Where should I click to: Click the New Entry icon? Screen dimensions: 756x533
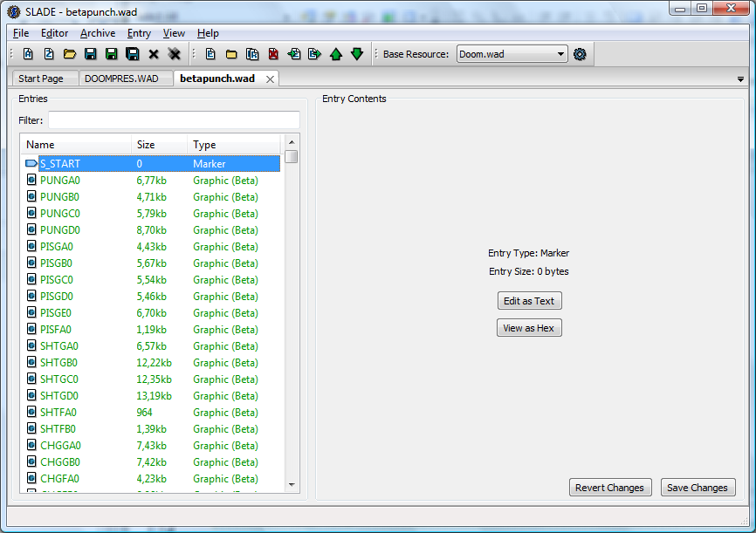(210, 54)
